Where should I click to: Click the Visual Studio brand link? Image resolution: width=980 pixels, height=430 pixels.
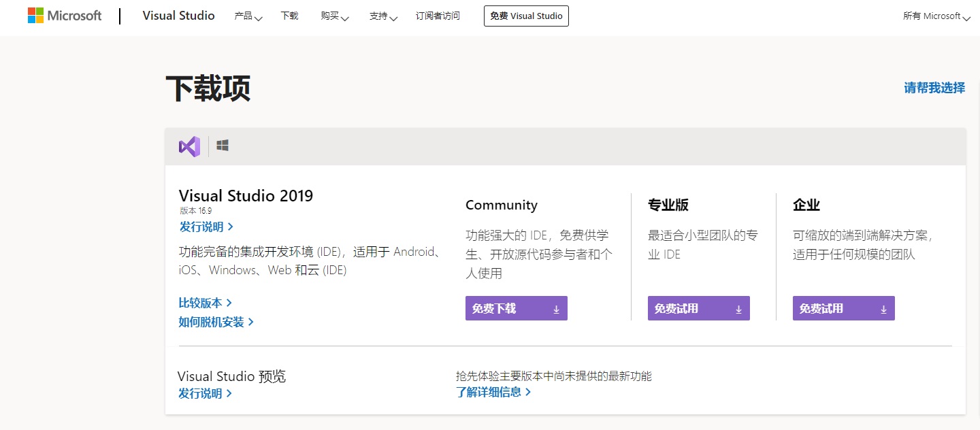(178, 16)
